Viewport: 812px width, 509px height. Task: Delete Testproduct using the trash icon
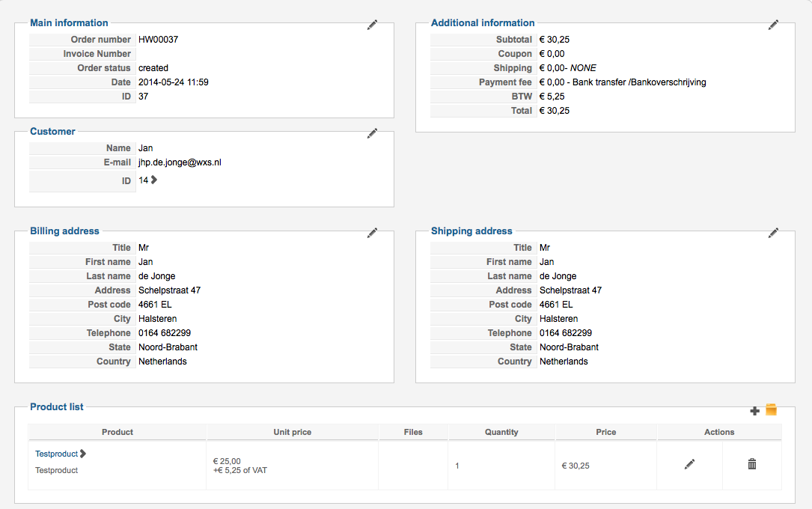(x=752, y=464)
